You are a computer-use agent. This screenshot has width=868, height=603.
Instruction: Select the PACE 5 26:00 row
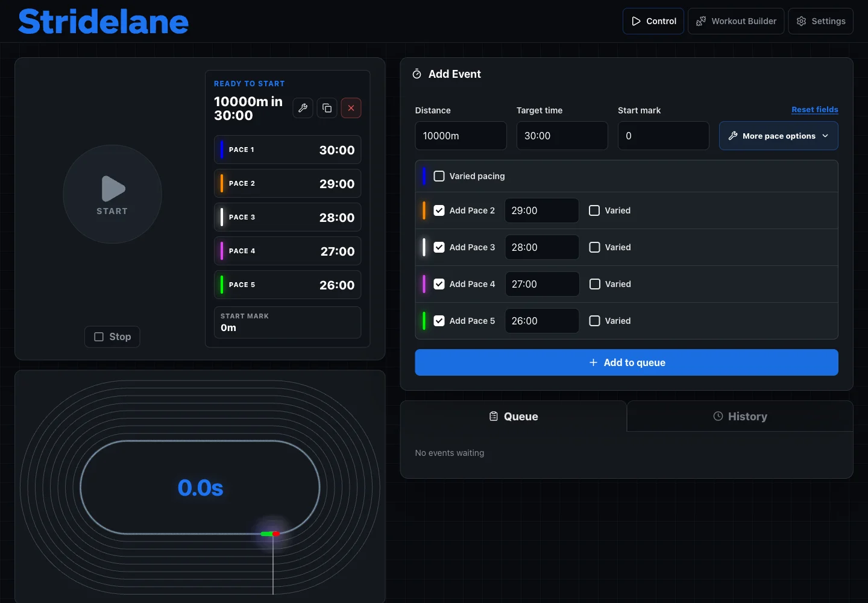pyautogui.click(x=288, y=285)
